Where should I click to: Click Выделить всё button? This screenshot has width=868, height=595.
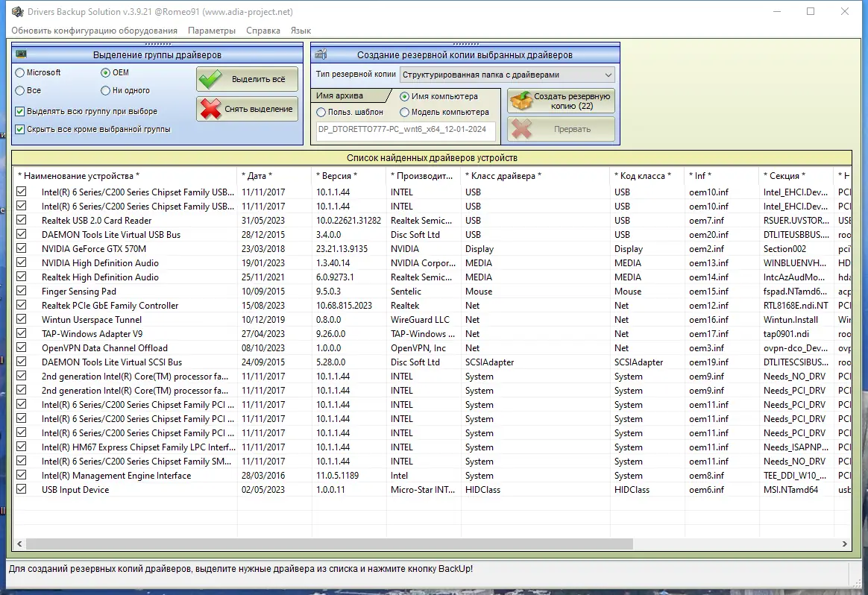(247, 79)
